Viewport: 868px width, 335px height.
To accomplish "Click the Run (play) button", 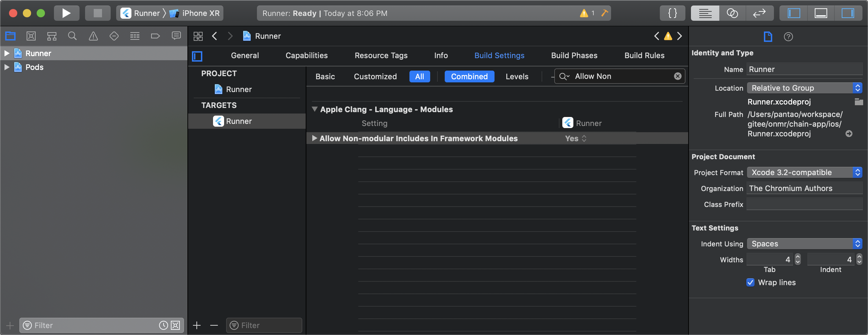I will pos(66,13).
